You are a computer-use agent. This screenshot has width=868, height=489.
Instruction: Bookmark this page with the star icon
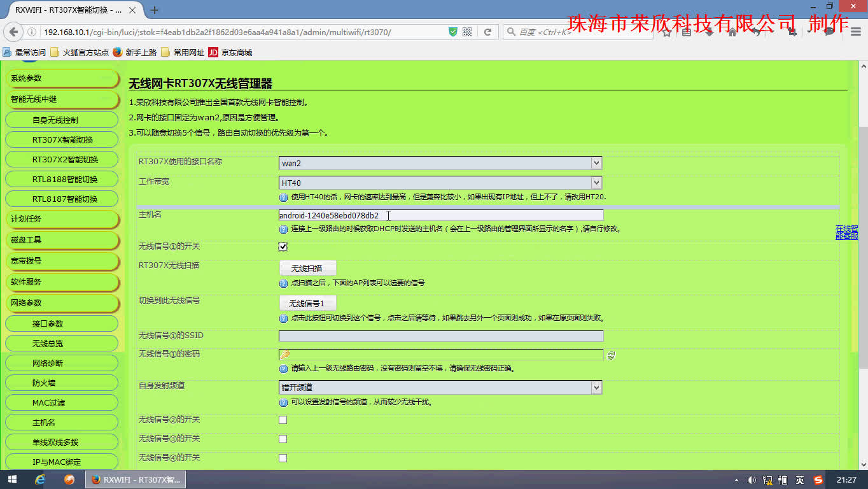pos(667,32)
